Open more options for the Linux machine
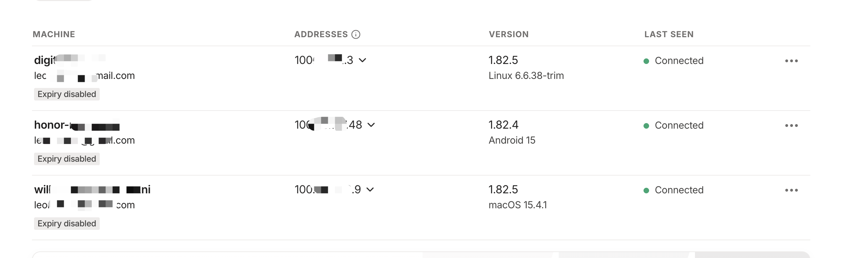Viewport: 868px width, 258px height. (x=791, y=61)
